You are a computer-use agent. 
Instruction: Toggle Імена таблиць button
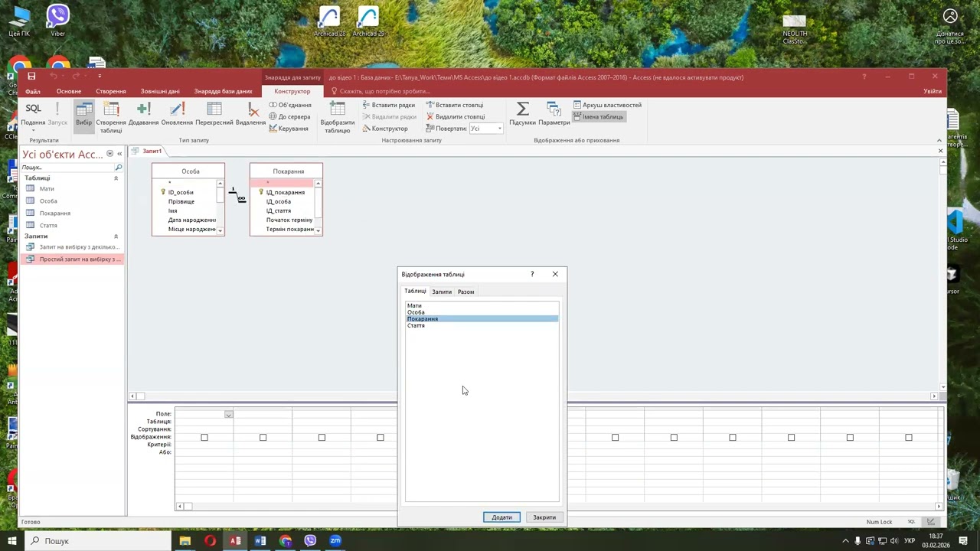[599, 116]
